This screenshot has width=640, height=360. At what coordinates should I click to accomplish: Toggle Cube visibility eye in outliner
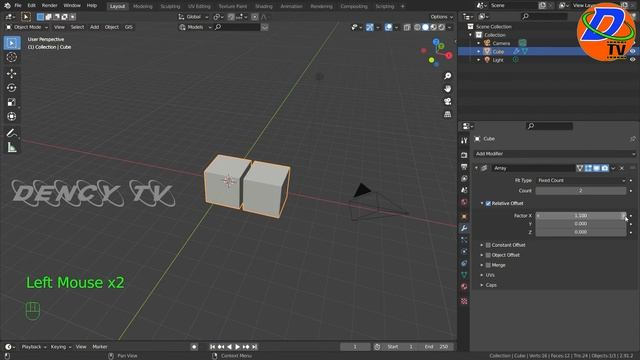tap(633, 51)
